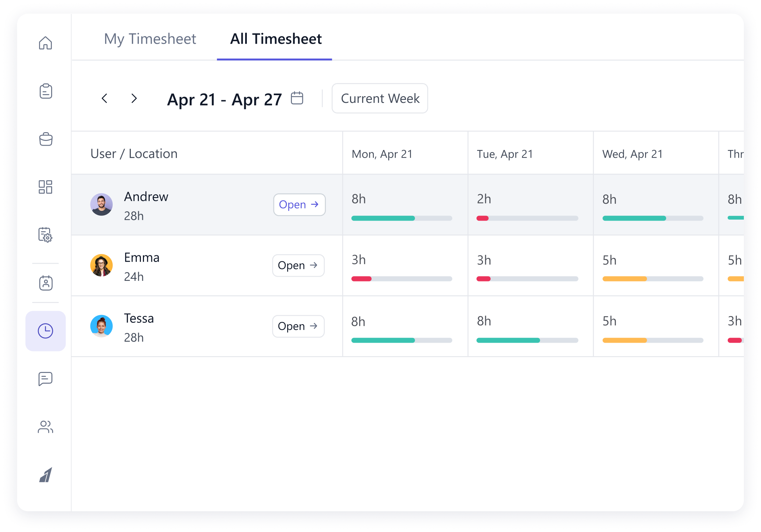Go to next week with right chevron
The image size is (761, 532).
point(134,99)
